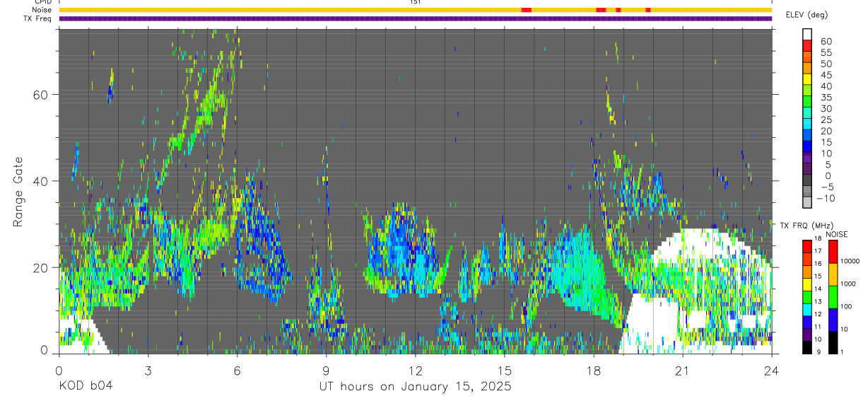Screen dimensions: 868x401
Task: Click the 21 tick label on the time axis
Action: click(x=682, y=369)
